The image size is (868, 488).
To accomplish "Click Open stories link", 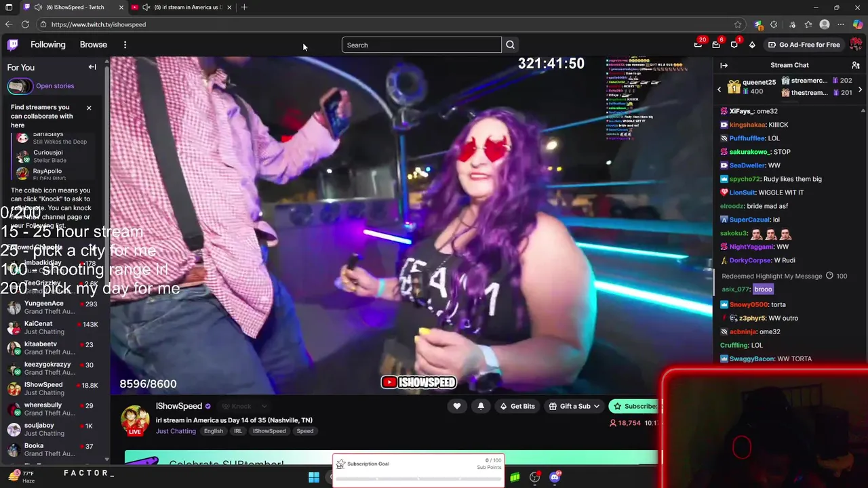I will point(55,86).
